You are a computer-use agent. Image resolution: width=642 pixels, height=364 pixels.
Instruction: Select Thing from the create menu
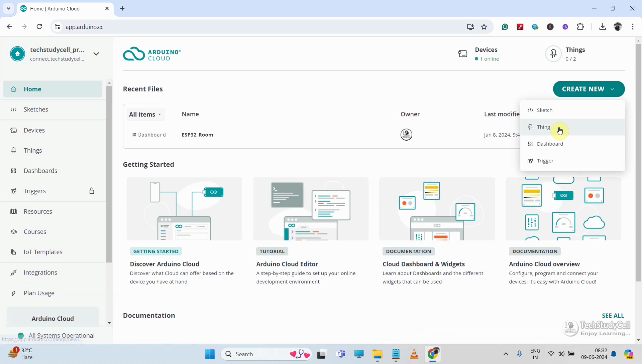(543, 127)
